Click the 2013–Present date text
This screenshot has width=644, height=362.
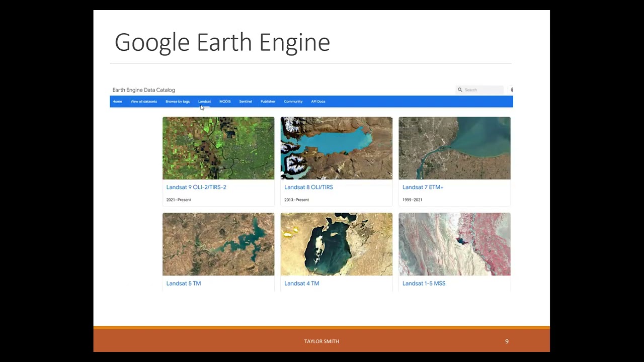click(x=296, y=200)
